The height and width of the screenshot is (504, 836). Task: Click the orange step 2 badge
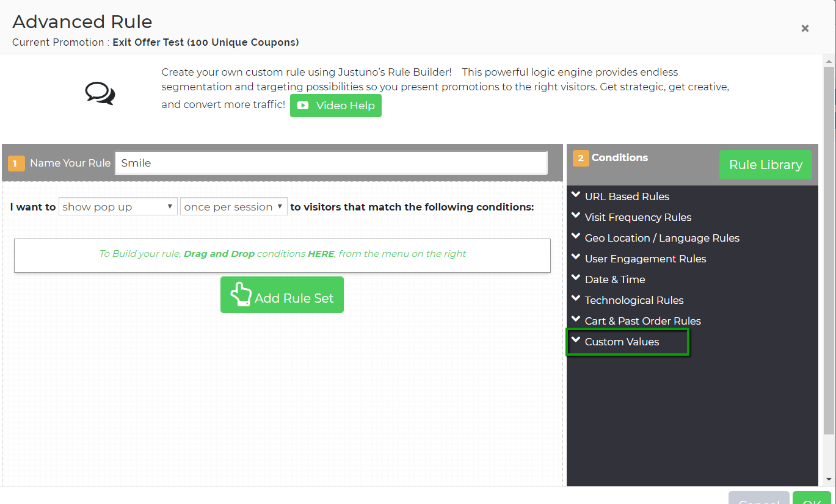click(x=580, y=158)
